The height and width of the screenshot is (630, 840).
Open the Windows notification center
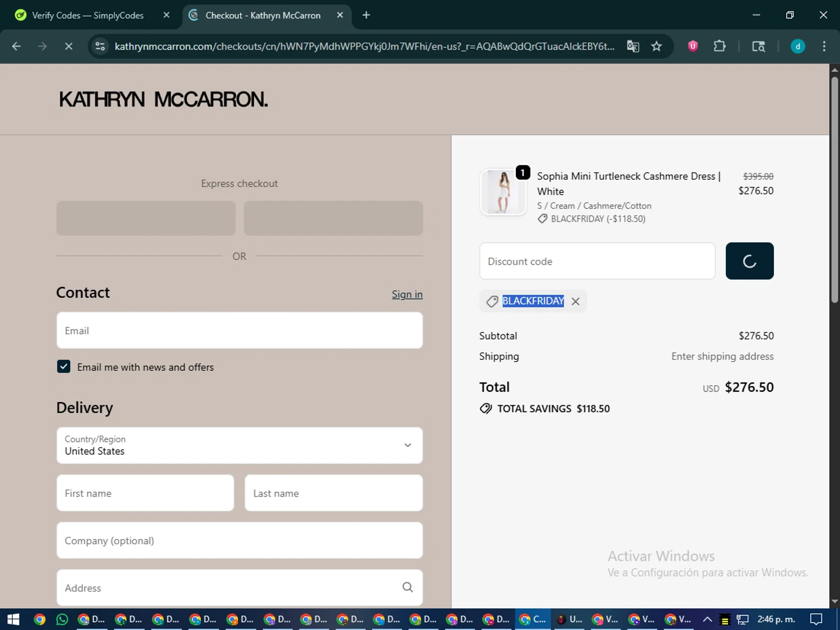click(x=816, y=619)
